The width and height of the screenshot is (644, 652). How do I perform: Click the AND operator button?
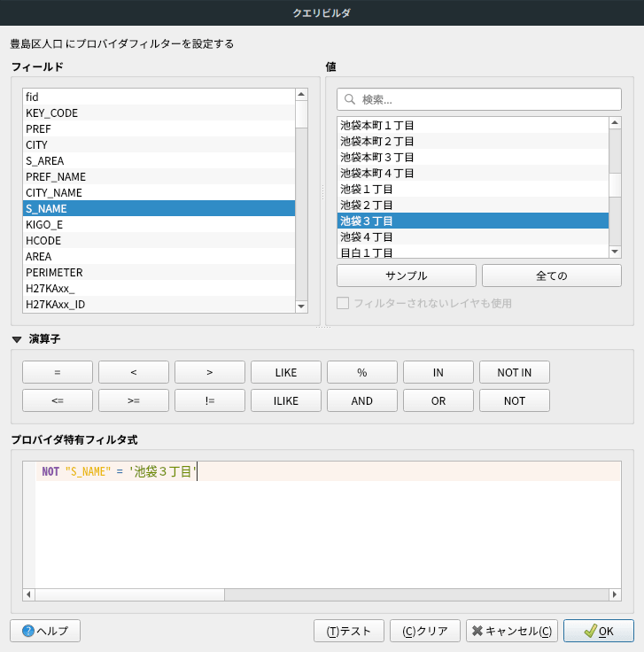(362, 400)
